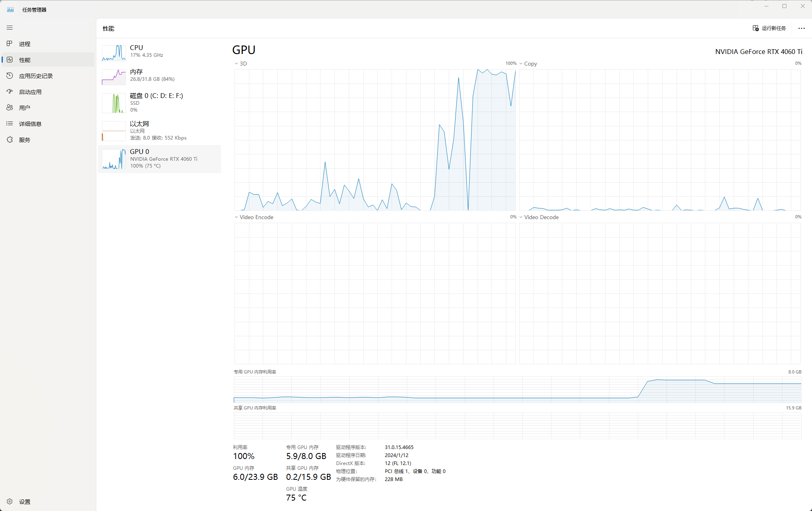Close the Task Manager window
The image size is (812, 511).
coord(803,6)
